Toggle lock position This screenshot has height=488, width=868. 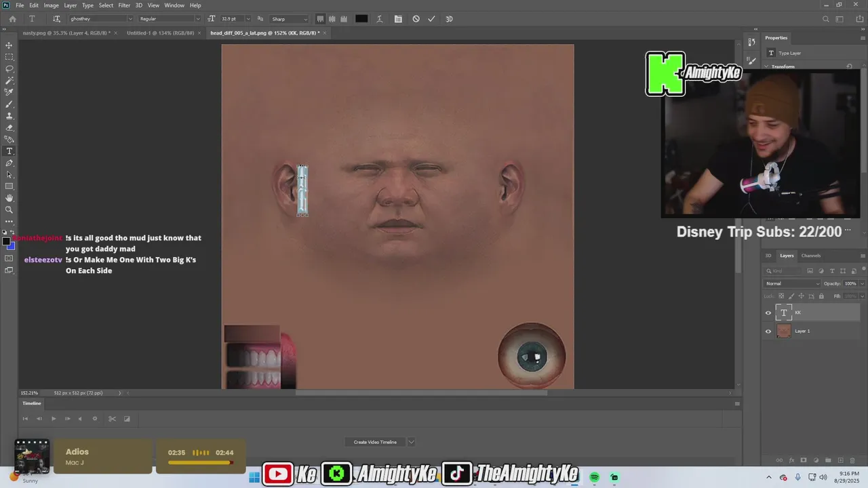[801, 296]
